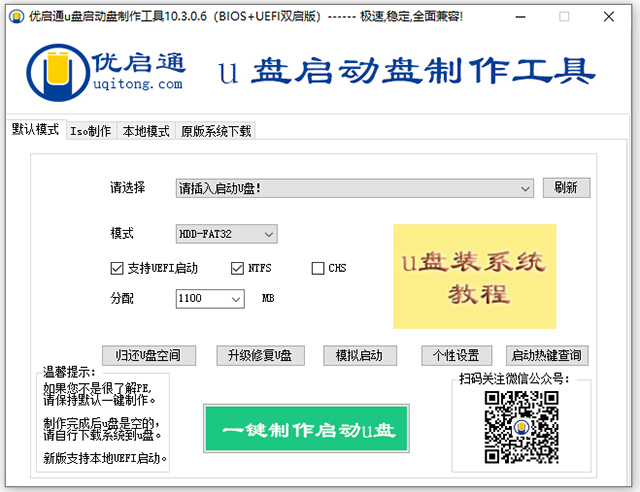Click the 归还U盘空间 button

149,356
